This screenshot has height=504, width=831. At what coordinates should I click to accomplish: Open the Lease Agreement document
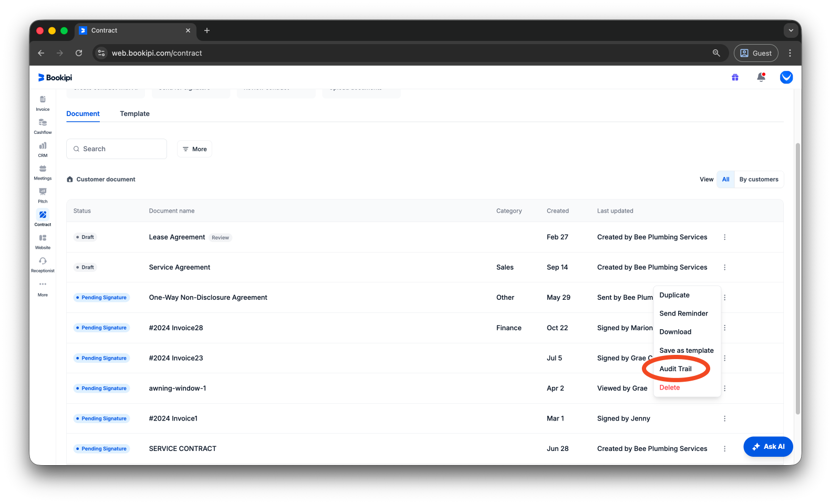(176, 237)
